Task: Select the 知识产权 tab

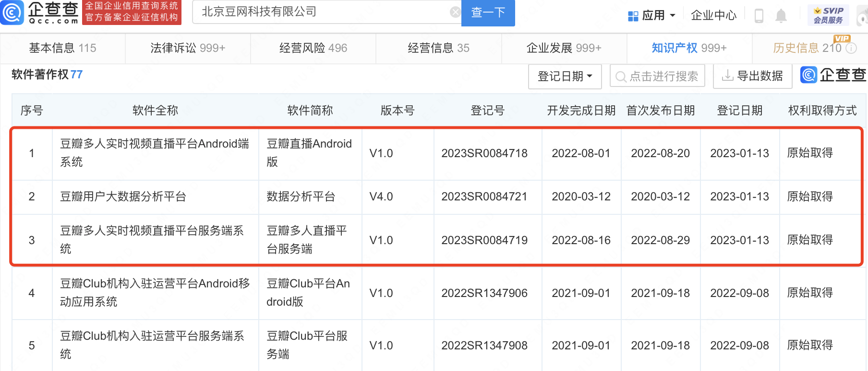Action: coord(689,48)
